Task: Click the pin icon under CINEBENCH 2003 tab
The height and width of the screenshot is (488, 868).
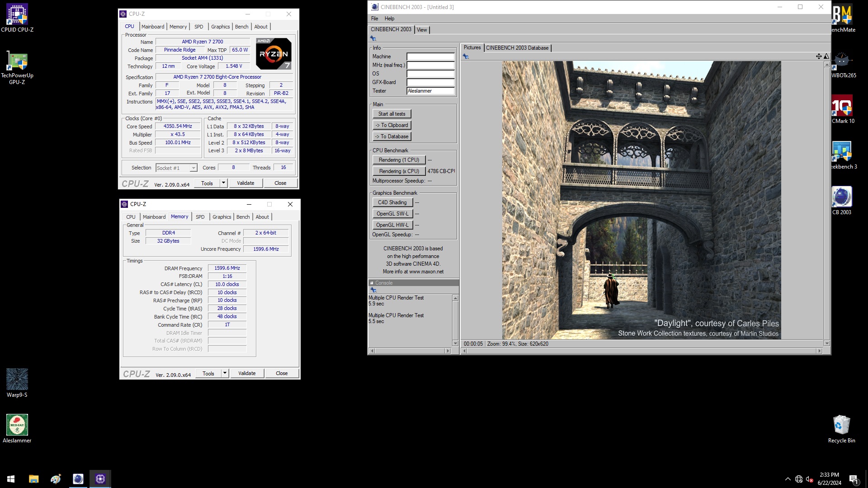Action: click(x=373, y=38)
